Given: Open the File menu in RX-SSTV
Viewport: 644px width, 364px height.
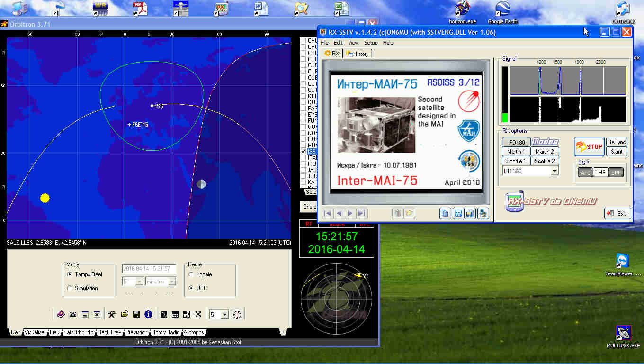Looking at the screenshot, I should pyautogui.click(x=324, y=43).
